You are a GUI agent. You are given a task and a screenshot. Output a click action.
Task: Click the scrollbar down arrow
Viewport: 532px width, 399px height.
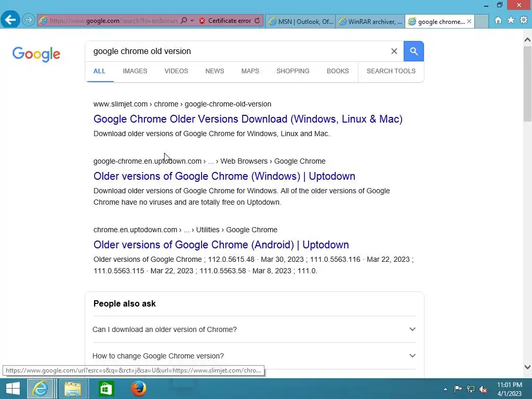(527, 367)
